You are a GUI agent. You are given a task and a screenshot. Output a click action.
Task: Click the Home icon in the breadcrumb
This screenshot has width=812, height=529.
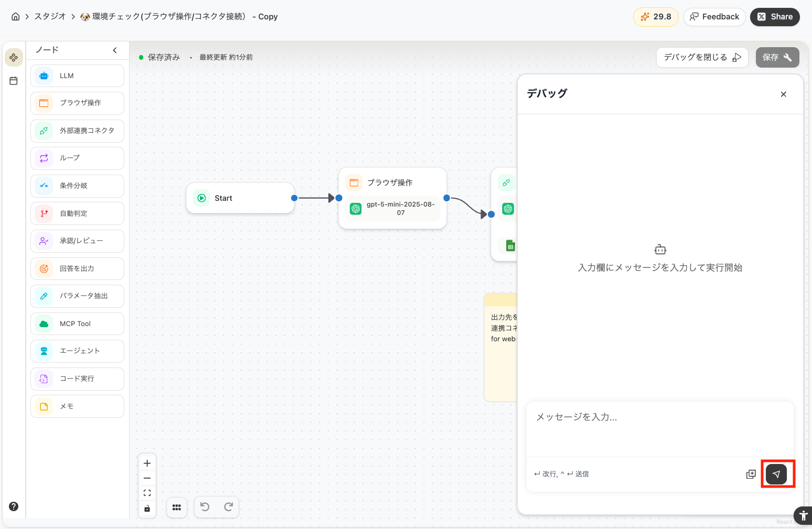point(15,16)
